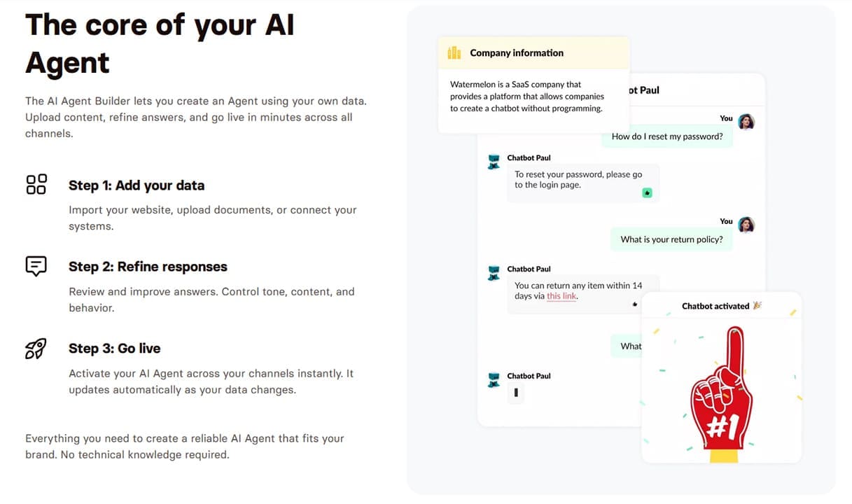This screenshot has height=504, width=852.
Task: Click the user avatar beside password question
Action: pos(746,122)
